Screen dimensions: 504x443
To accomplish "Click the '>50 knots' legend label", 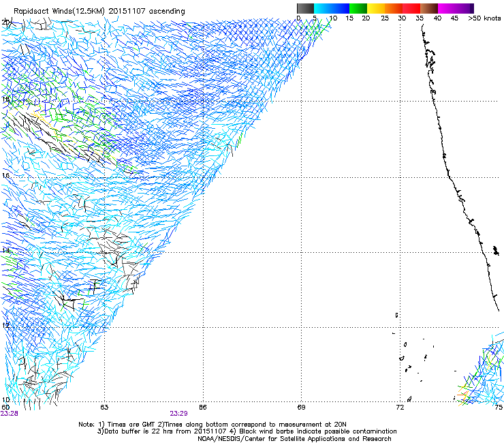I will click(x=484, y=18).
